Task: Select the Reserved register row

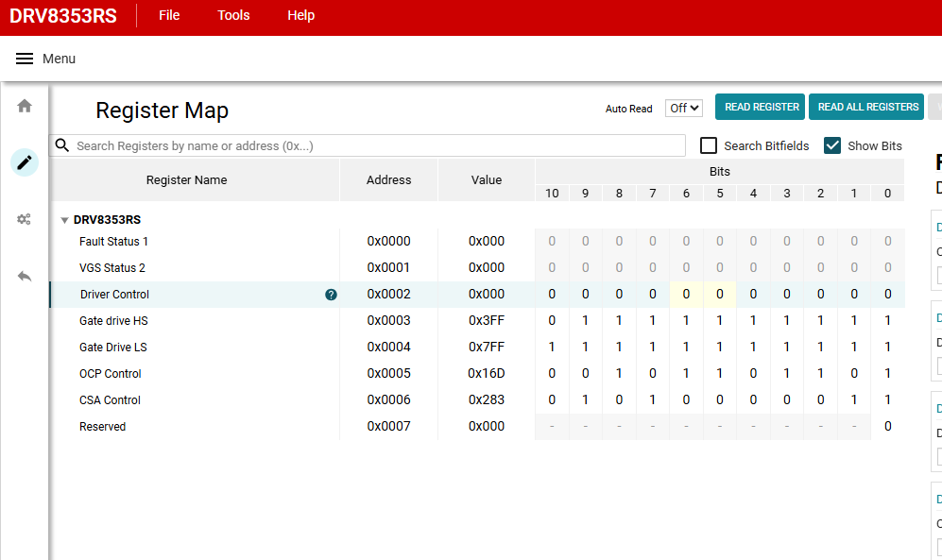Action: point(477,426)
